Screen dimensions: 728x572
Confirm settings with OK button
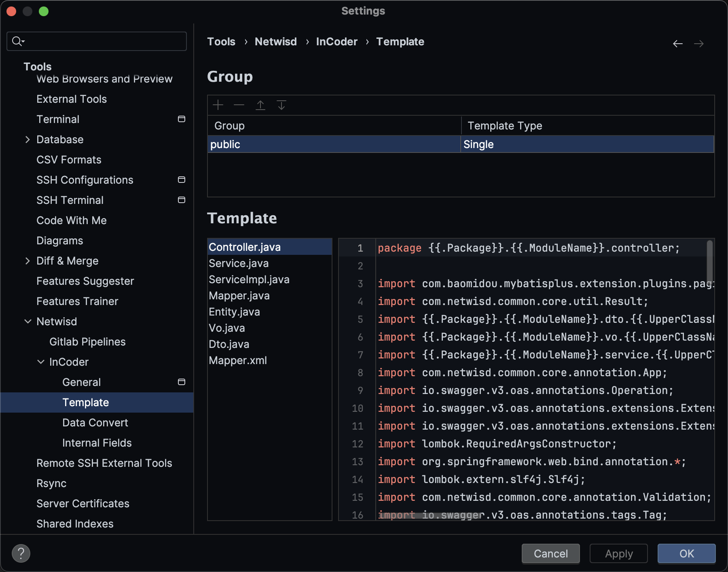686,553
